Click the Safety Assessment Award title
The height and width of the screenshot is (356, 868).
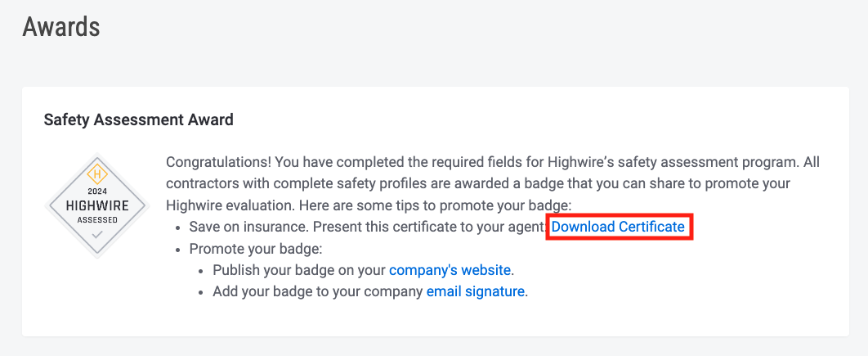coord(138,119)
